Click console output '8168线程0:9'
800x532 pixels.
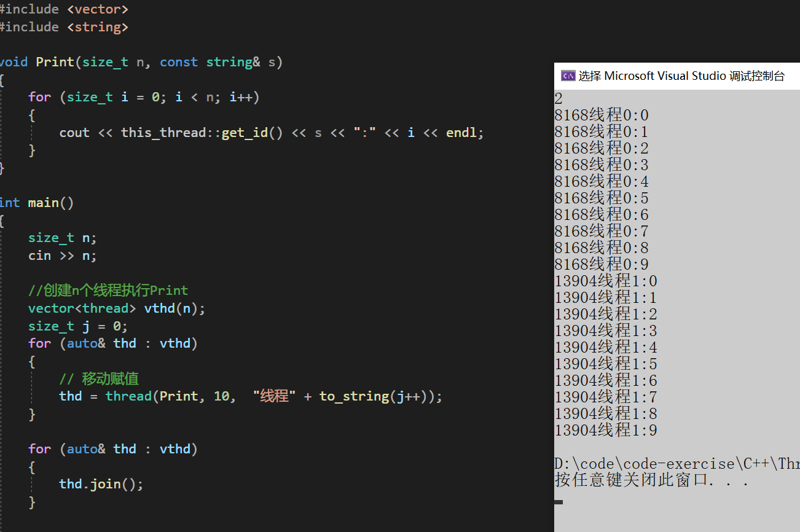click(x=602, y=265)
